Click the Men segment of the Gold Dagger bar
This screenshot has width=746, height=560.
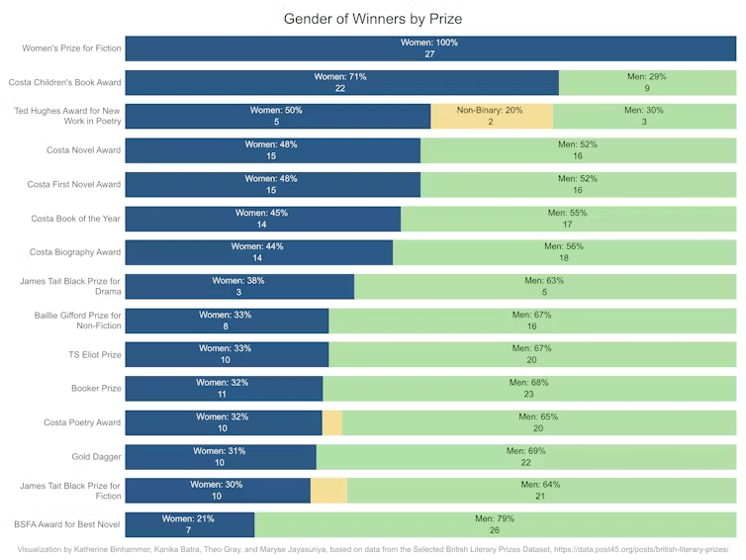pos(525,456)
